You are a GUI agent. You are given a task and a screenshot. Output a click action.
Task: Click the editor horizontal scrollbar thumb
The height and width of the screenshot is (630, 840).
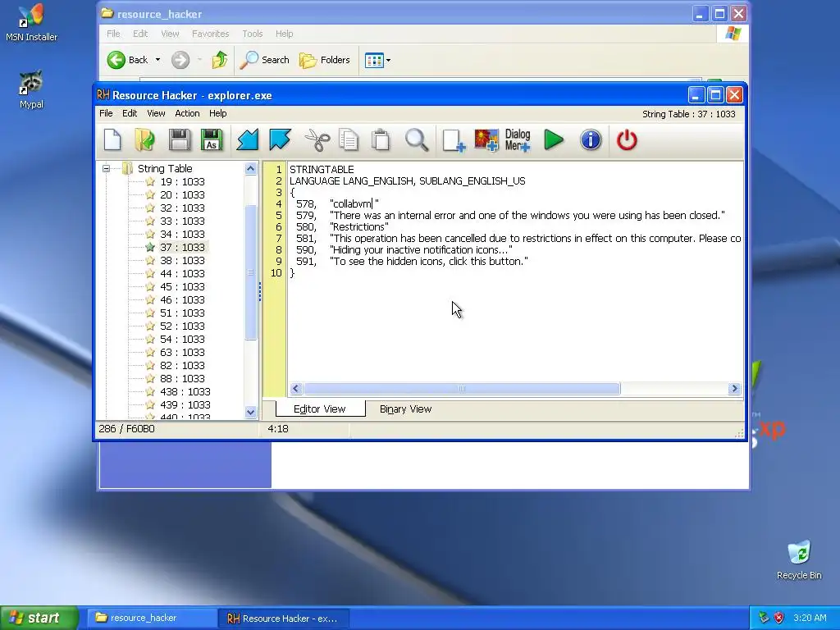(462, 388)
